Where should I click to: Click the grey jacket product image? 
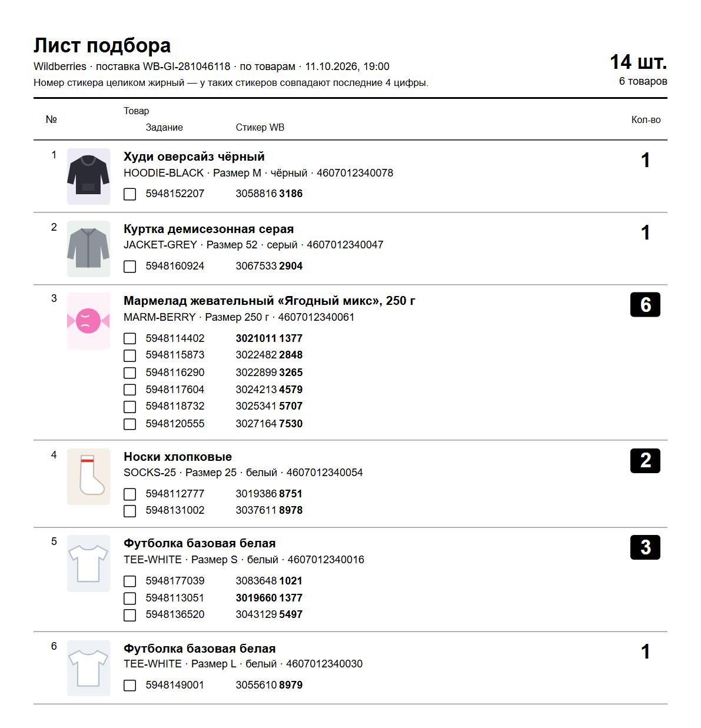click(88, 249)
